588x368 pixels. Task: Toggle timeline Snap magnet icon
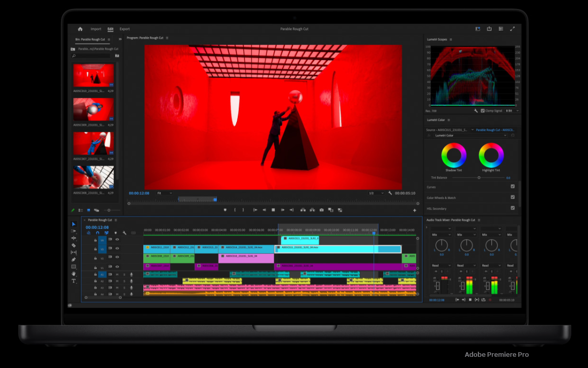[98, 233]
